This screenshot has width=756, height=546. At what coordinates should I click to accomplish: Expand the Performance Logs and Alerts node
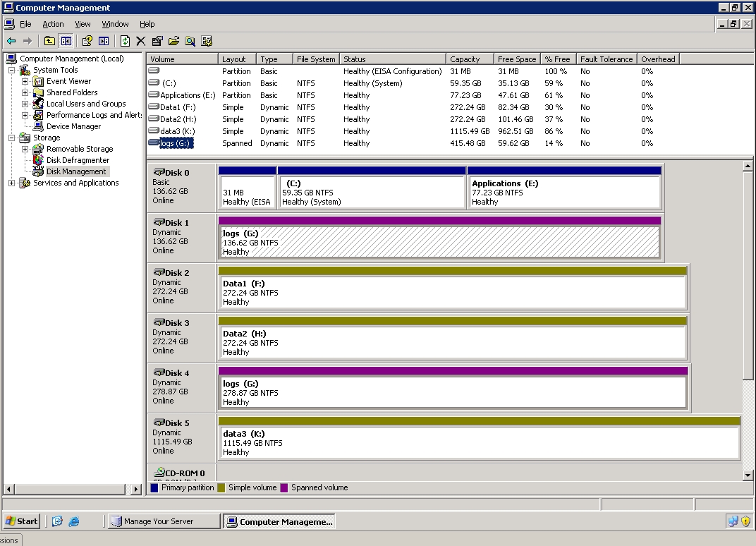(25, 115)
